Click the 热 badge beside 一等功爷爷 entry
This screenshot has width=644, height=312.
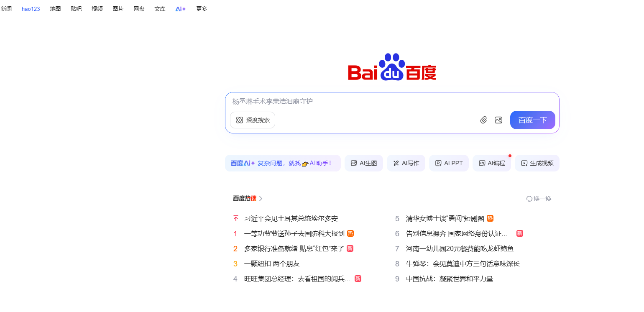tap(350, 233)
